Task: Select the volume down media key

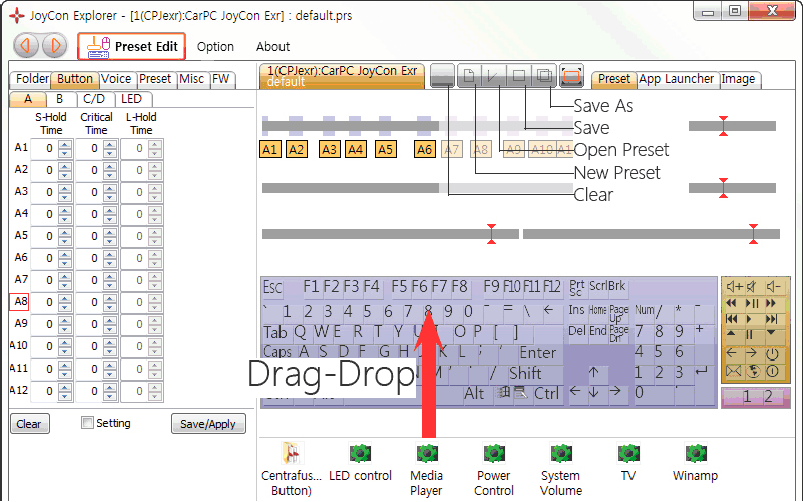Action: (x=773, y=287)
